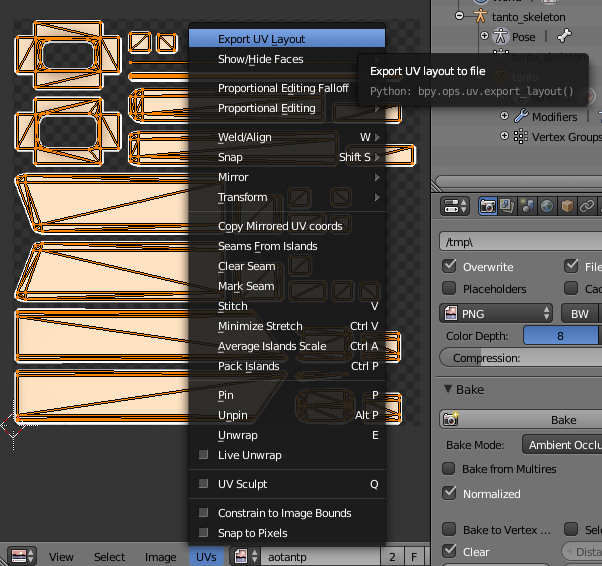Open the Mirror submenu
The height and width of the screenshot is (566, 602).
(x=287, y=177)
